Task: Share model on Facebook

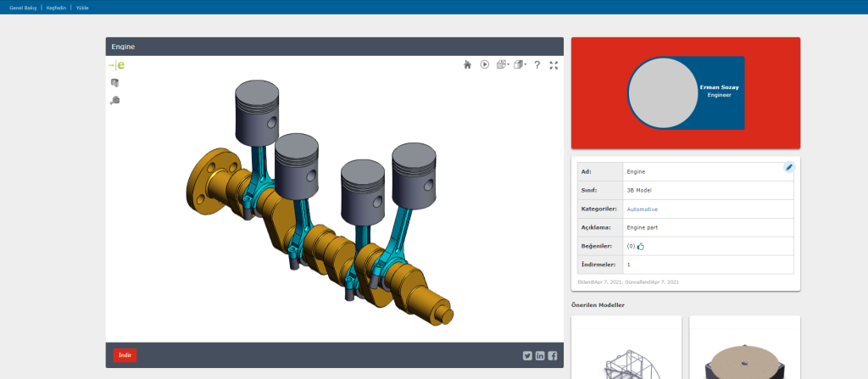Action: pos(553,355)
